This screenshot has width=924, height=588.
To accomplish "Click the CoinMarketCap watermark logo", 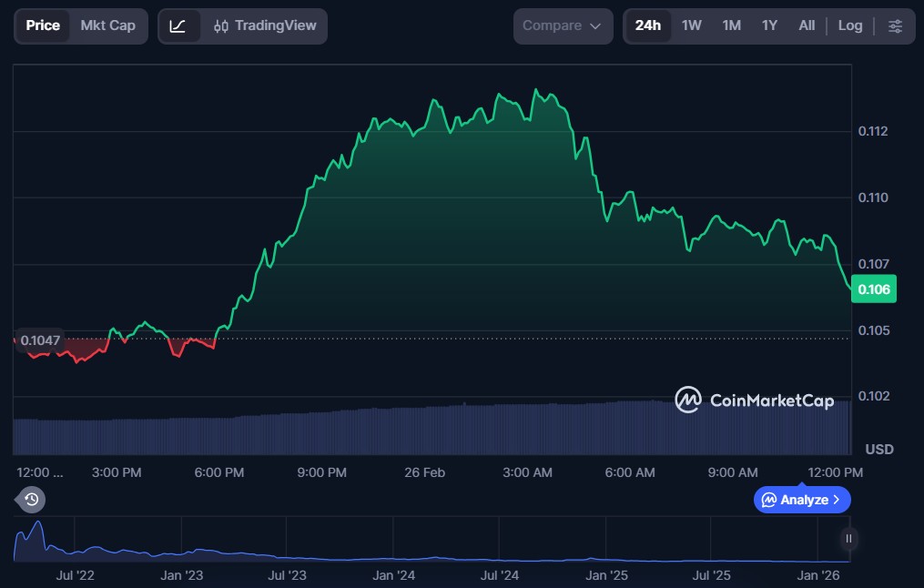I will point(754,400).
